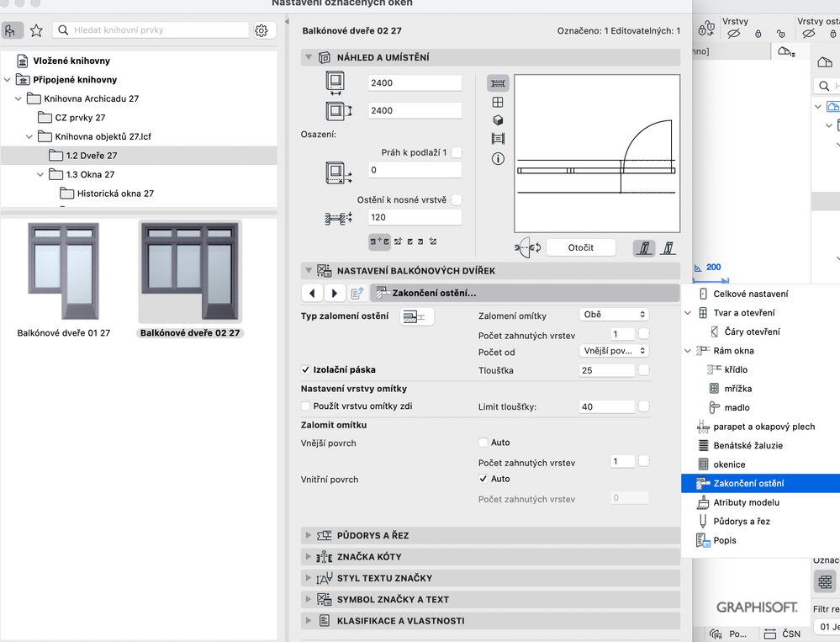Choose the second opening orientation icon
This screenshot has width=840, height=642.
668,247
